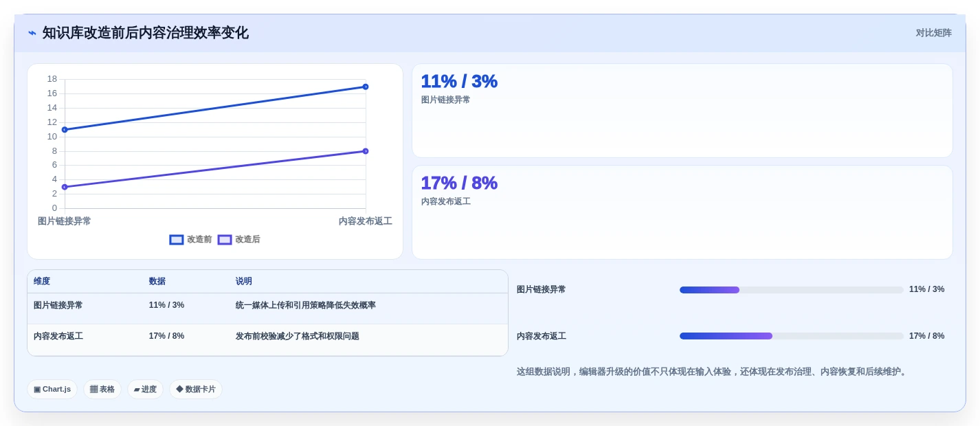Image resolution: width=980 pixels, height=426 pixels.
Task: Click the 改造前 legend color box
Action: click(177, 240)
